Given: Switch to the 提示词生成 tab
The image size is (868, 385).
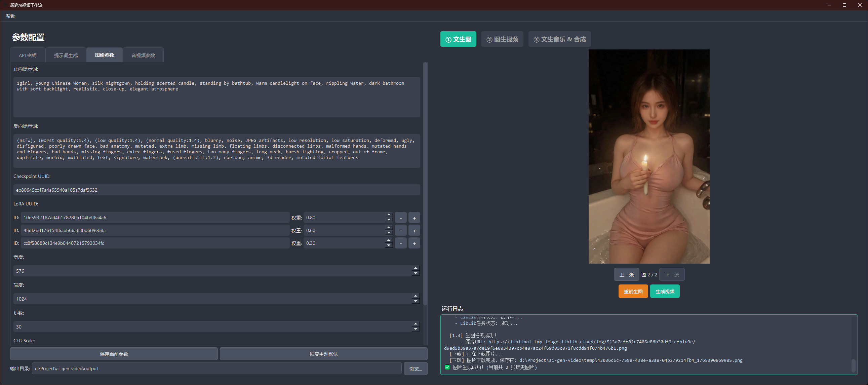Looking at the screenshot, I should [x=66, y=55].
